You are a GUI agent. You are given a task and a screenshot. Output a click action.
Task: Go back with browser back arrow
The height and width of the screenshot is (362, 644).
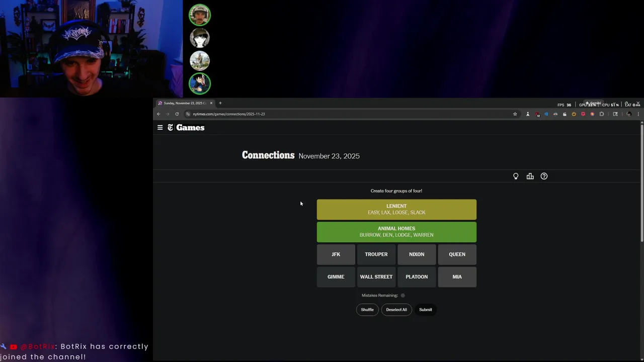[x=158, y=114]
